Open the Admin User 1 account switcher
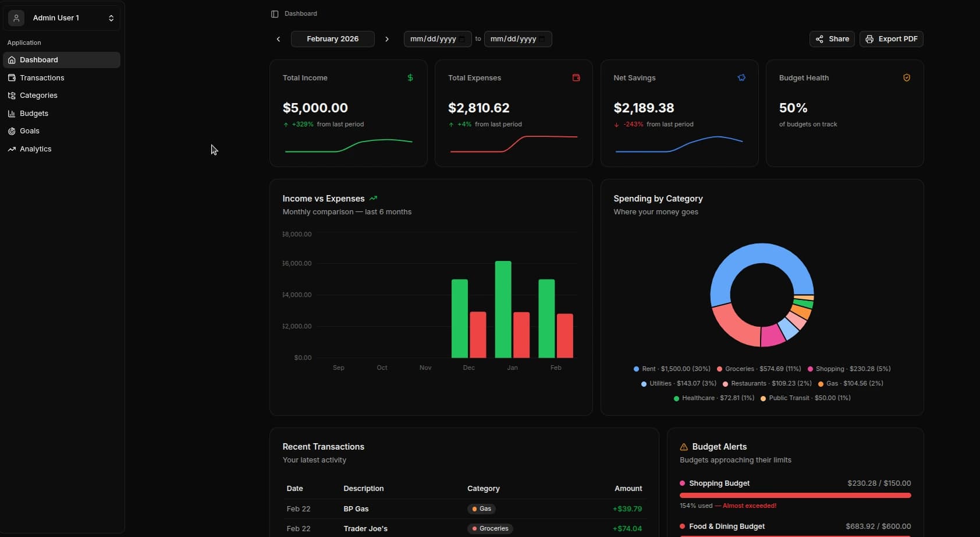The width and height of the screenshot is (980, 537). [61, 17]
